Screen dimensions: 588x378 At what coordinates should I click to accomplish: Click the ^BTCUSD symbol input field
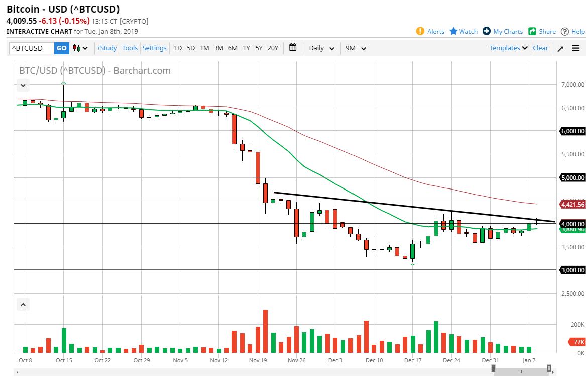pos(31,48)
